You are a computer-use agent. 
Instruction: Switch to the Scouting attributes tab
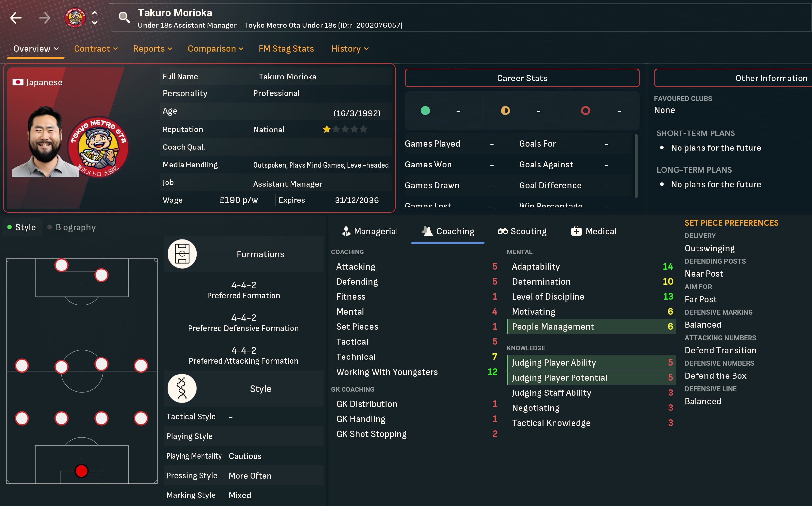(522, 231)
